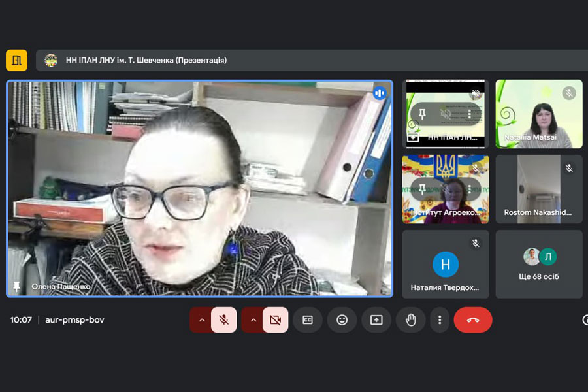The width and height of the screenshot is (588, 392).
Task: Open the Ще 68 осіб participants tile
Action: [539, 265]
